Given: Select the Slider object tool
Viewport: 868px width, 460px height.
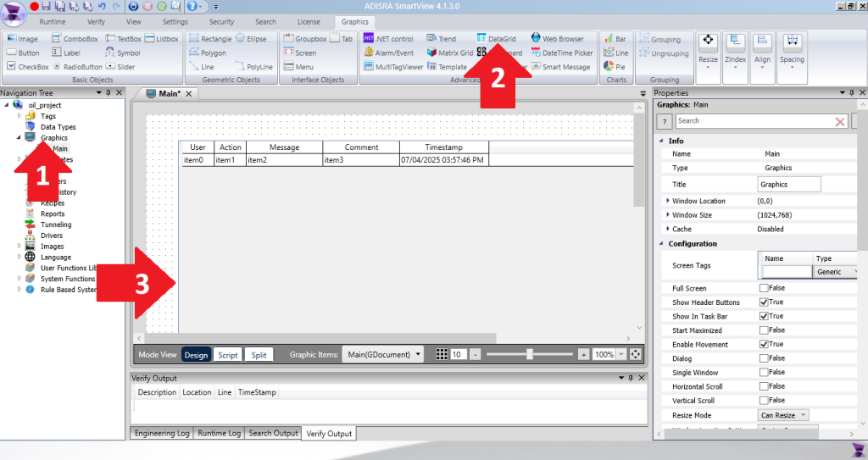Looking at the screenshot, I should (120, 66).
